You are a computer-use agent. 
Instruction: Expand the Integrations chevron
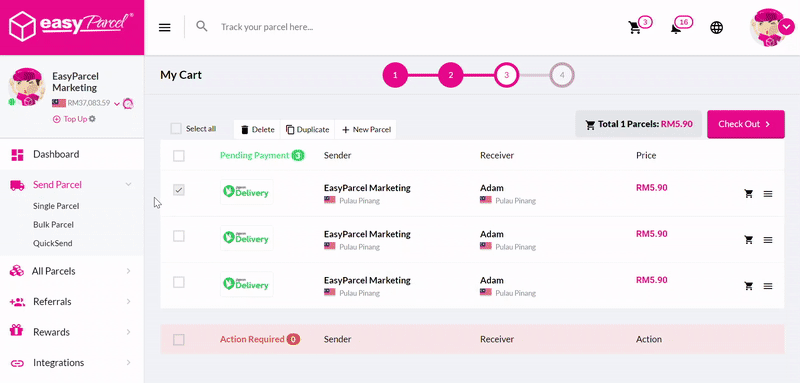tap(129, 363)
